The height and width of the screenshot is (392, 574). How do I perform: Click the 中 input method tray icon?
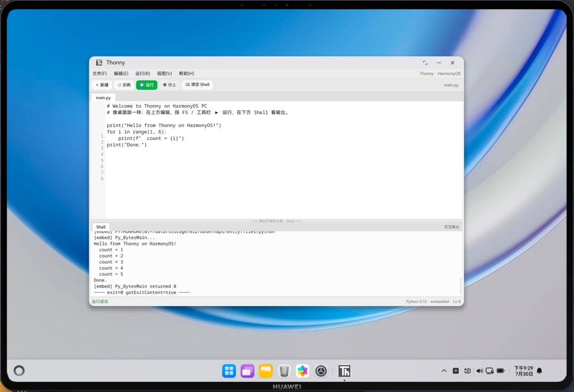click(x=456, y=371)
